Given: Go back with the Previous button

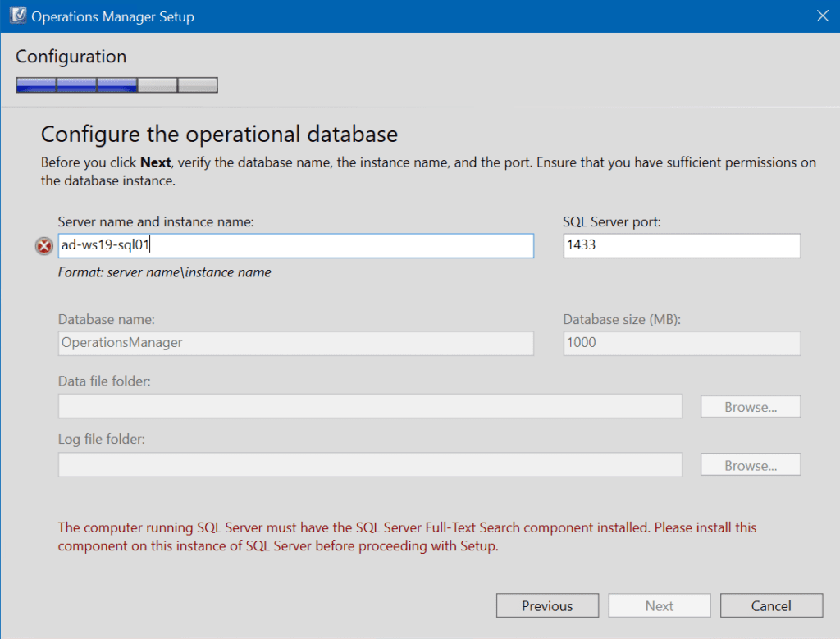Looking at the screenshot, I should click(547, 605).
